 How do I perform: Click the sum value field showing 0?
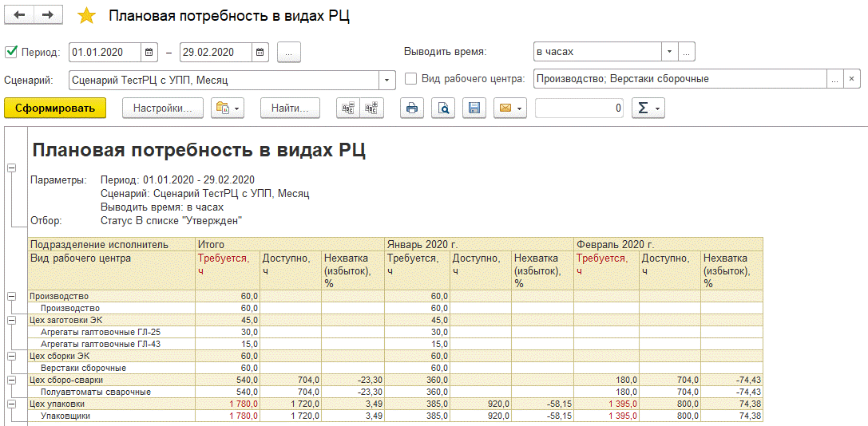(x=580, y=108)
